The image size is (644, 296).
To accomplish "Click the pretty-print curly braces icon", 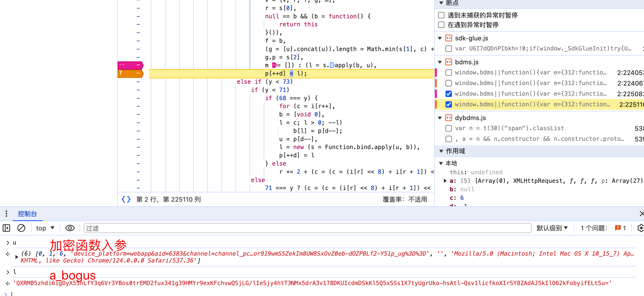I will point(126,199).
